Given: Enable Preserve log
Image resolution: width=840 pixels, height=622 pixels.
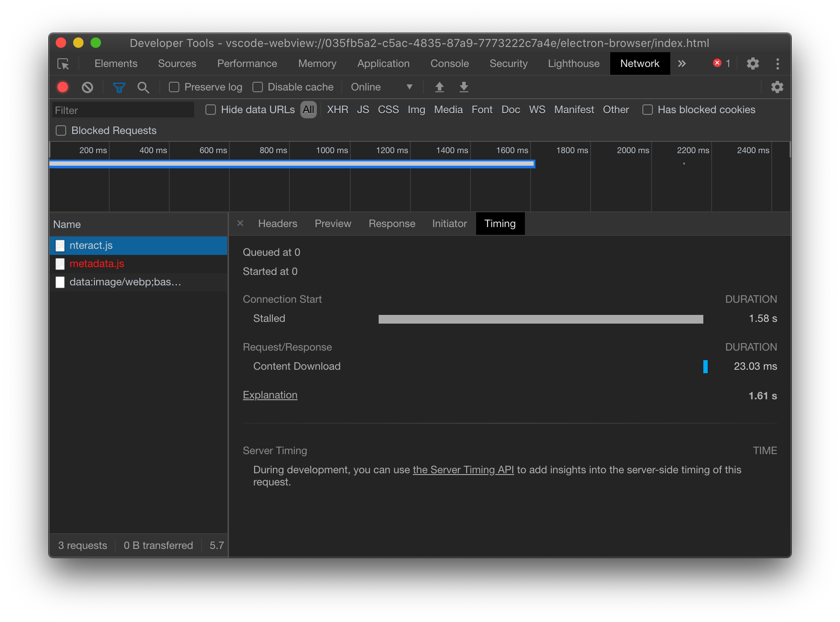Looking at the screenshot, I should (174, 87).
